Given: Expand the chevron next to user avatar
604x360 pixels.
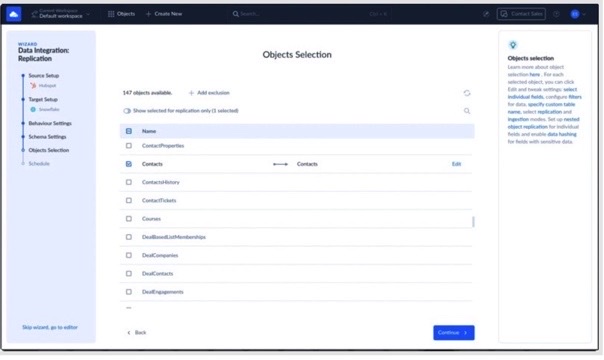Looking at the screenshot, I should click(584, 15).
